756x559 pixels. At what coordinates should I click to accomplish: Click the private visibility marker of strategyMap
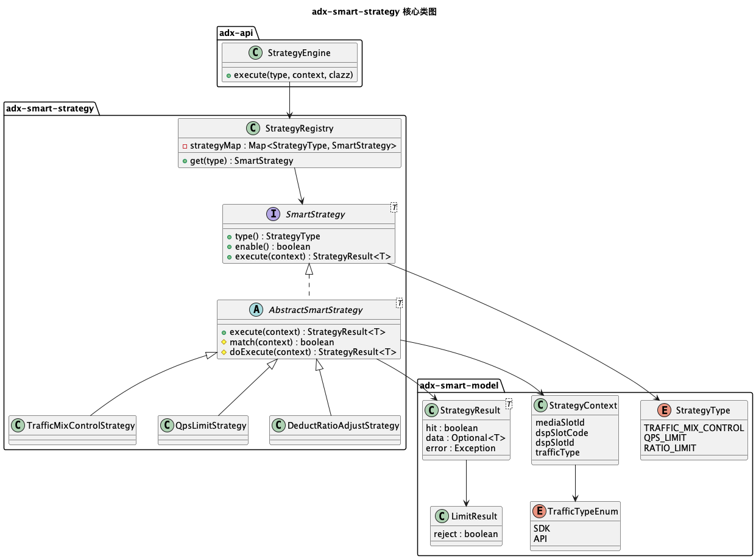185,146
